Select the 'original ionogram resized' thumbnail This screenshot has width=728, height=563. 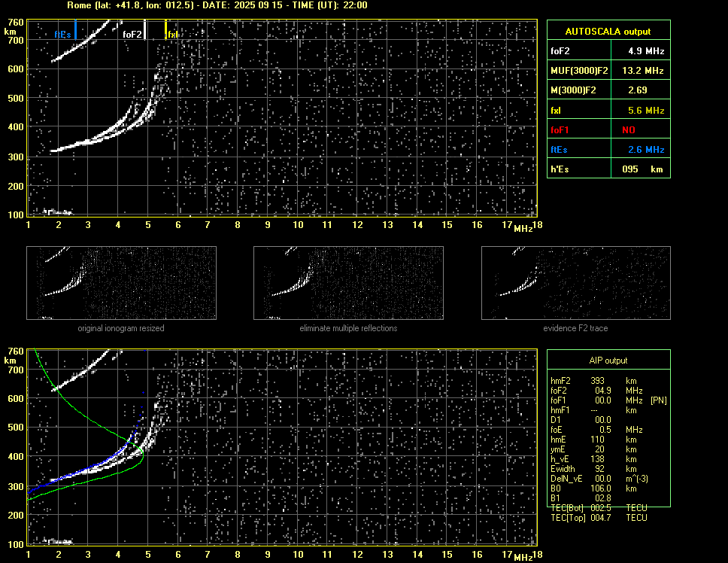tap(121, 283)
